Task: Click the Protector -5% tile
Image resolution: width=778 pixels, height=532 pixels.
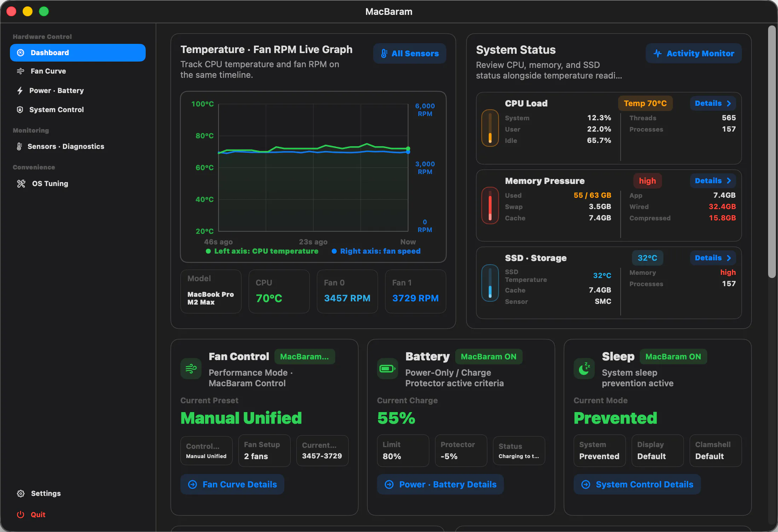Action: 461,450
